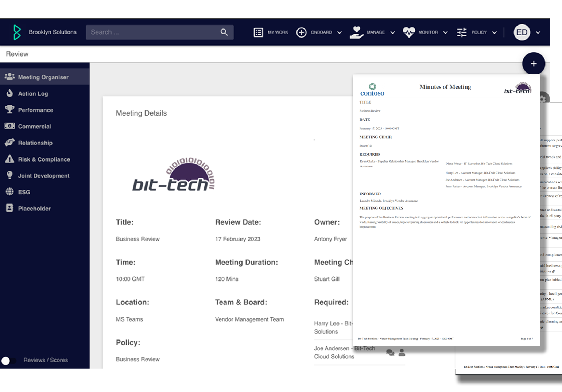562x392 pixels.
Task: Open the POLICY menu label
Action: coord(479,32)
